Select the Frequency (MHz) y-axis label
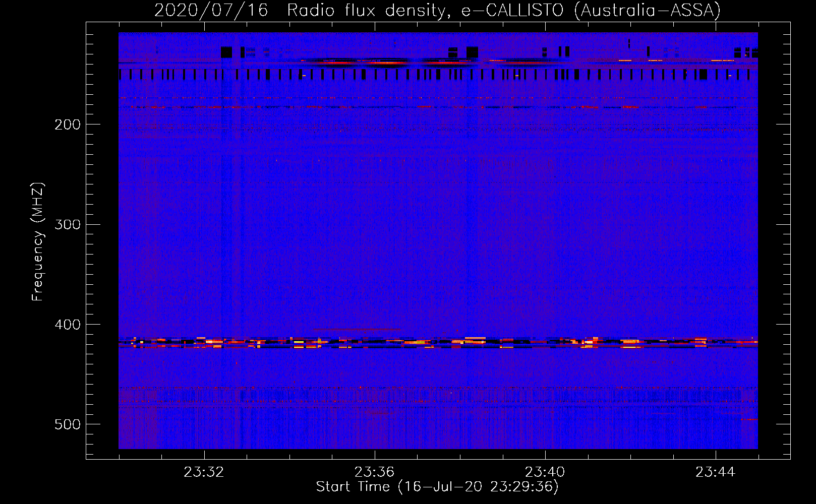Image resolution: width=816 pixels, height=504 pixels. tap(38, 242)
